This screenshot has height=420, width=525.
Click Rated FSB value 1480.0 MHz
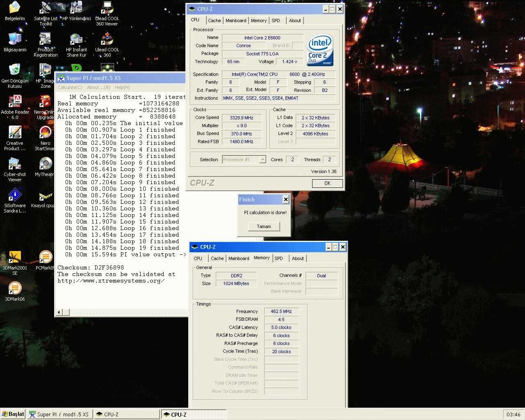[x=241, y=142]
